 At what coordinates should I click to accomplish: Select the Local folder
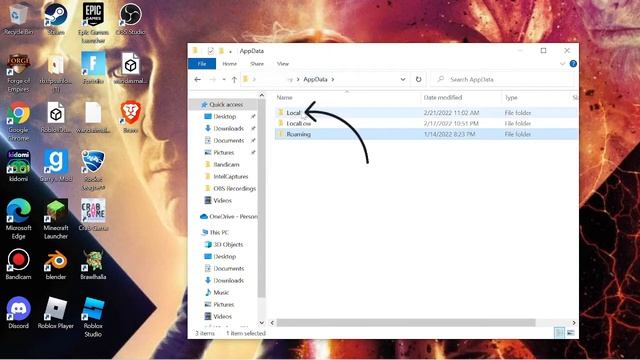426,113
